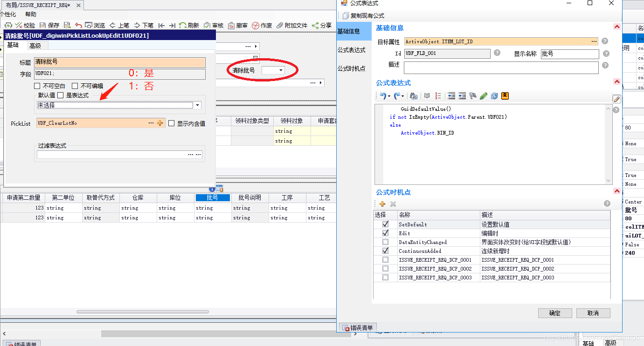Click the green pencil icon in formula toolbar

click(484, 96)
